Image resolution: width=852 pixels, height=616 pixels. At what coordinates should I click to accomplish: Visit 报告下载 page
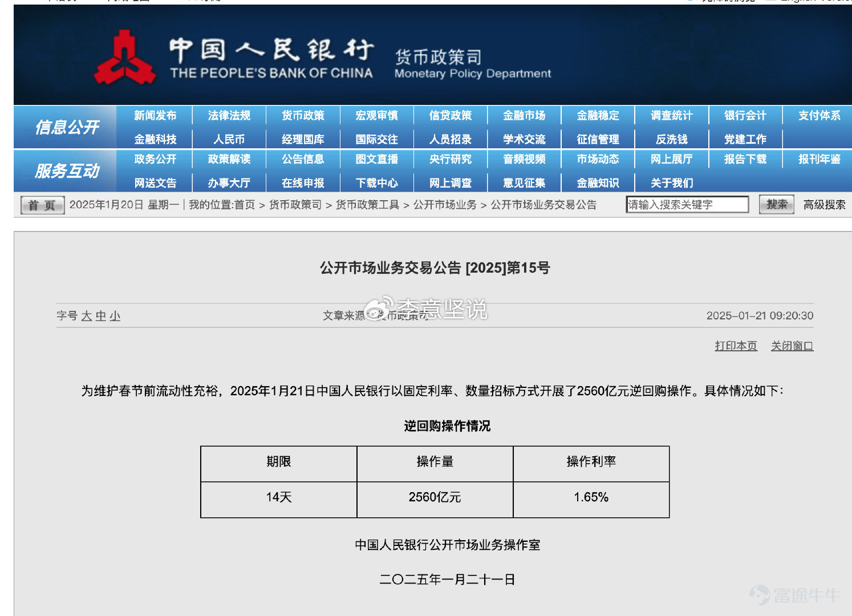point(745,159)
